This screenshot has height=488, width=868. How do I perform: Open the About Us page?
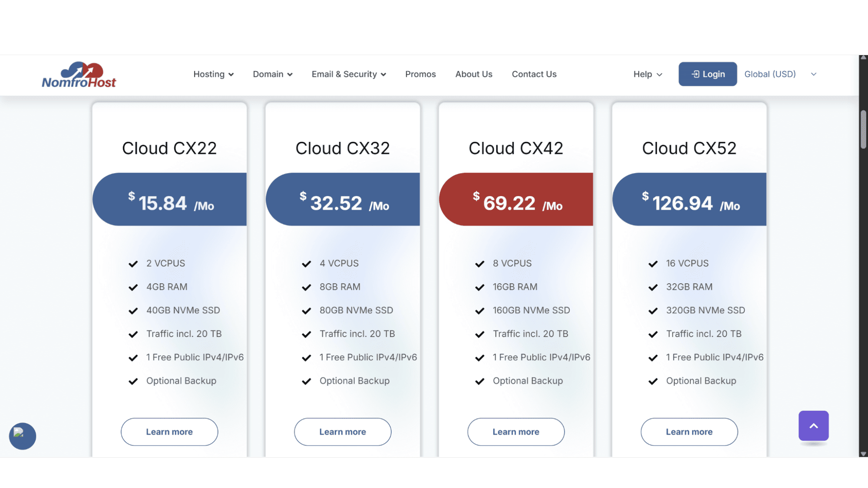click(x=474, y=74)
